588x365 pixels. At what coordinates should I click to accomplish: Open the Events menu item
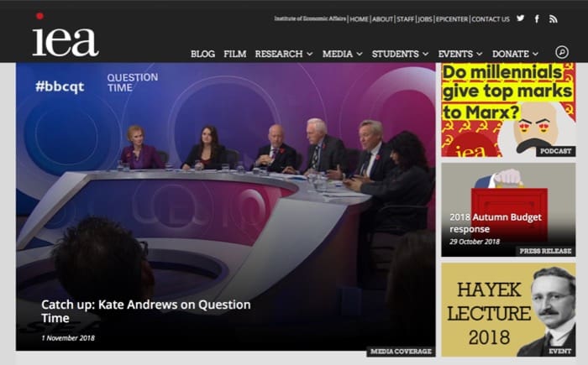coord(455,54)
